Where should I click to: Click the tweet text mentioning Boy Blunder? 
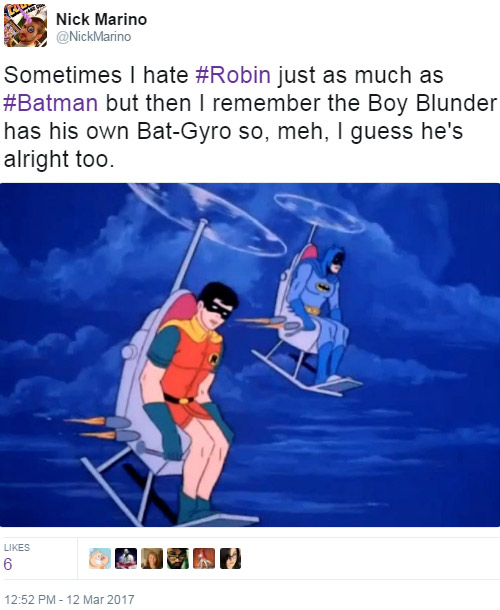[x=250, y=117]
